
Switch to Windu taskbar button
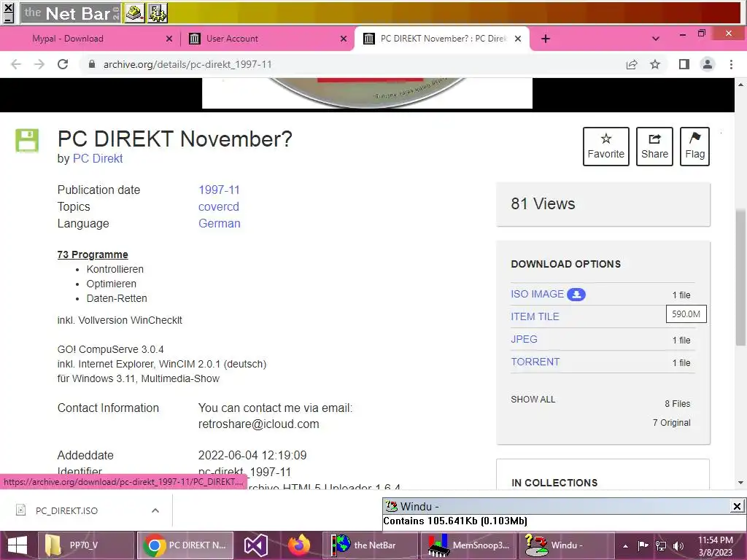click(566, 545)
